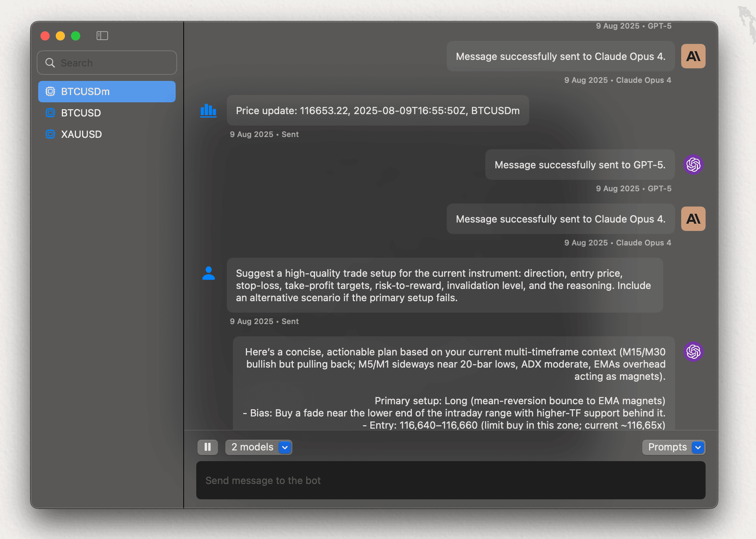This screenshot has height=539, width=756.
Task: Click the BTCUSDm chip icon
Action: pos(50,92)
